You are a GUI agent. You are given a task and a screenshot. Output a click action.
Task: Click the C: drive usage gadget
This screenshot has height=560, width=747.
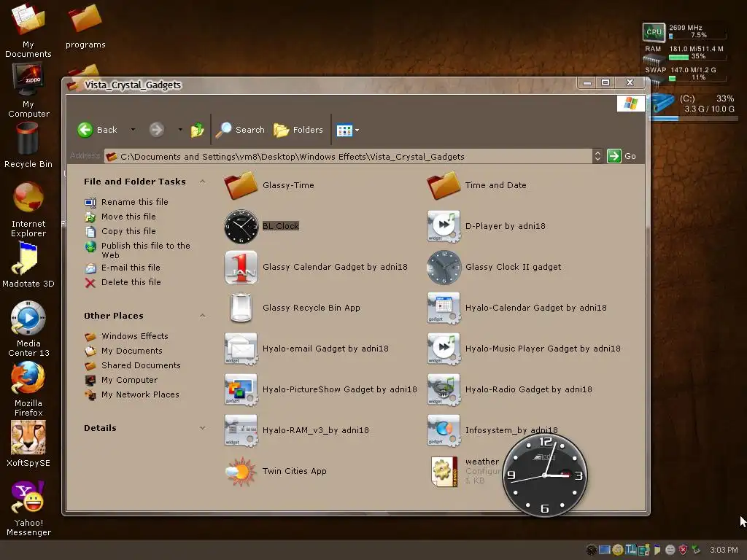pyautogui.click(x=693, y=106)
